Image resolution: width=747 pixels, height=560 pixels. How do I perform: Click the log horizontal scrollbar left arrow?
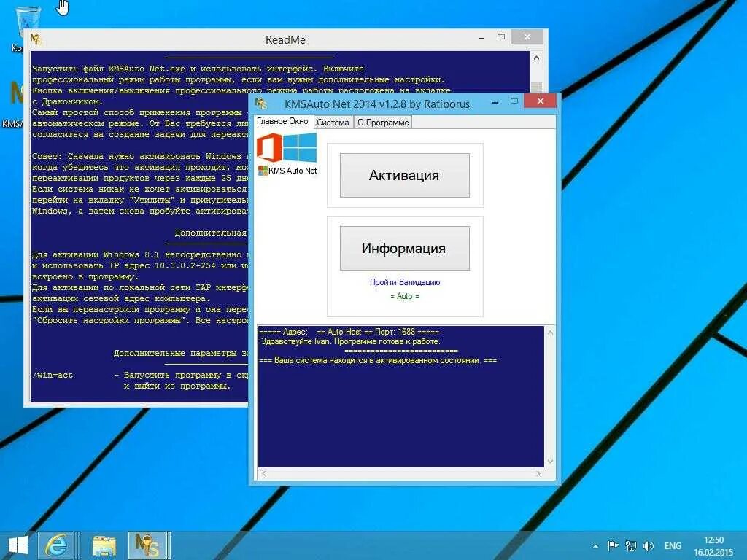pyautogui.click(x=264, y=473)
